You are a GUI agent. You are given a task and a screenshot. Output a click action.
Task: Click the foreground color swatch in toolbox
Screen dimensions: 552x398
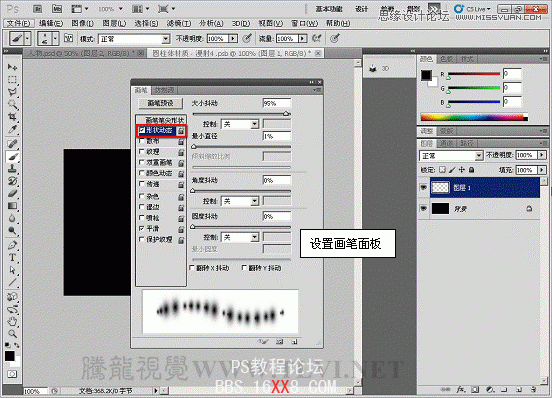point(10,356)
